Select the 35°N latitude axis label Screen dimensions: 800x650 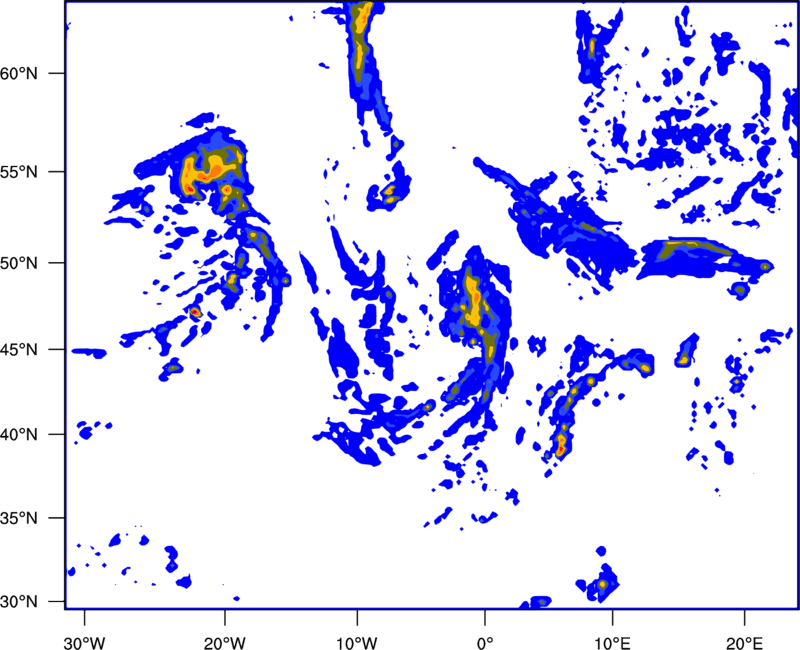point(19,518)
